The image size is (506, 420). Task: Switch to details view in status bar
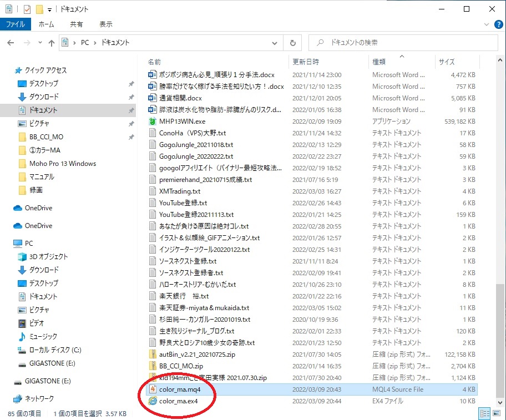pos(484,413)
